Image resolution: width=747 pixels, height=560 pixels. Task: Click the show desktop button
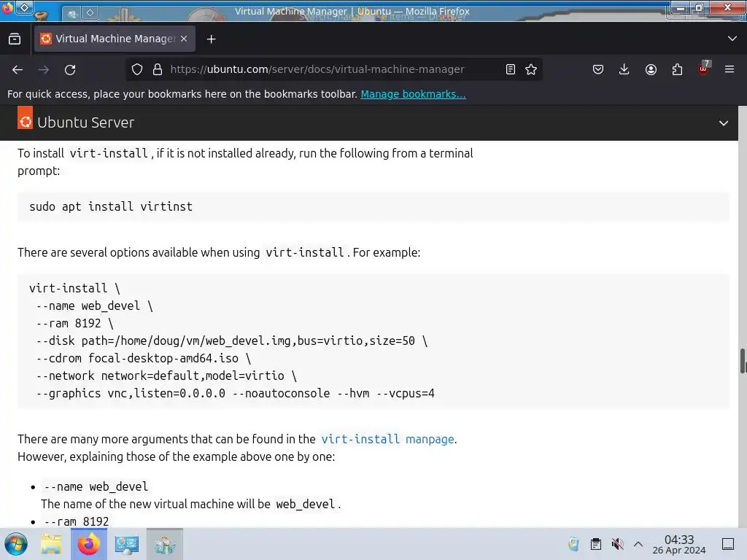728,544
